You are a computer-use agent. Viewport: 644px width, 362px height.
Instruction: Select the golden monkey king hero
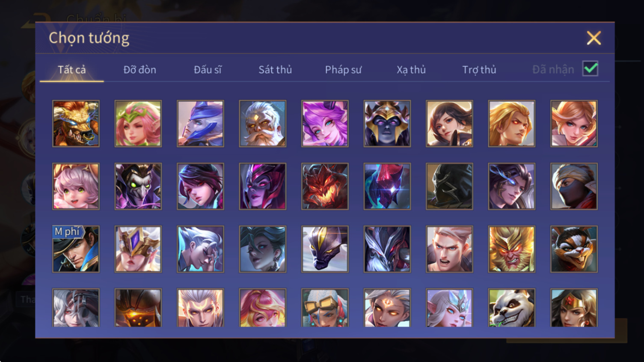pyautogui.click(x=512, y=249)
